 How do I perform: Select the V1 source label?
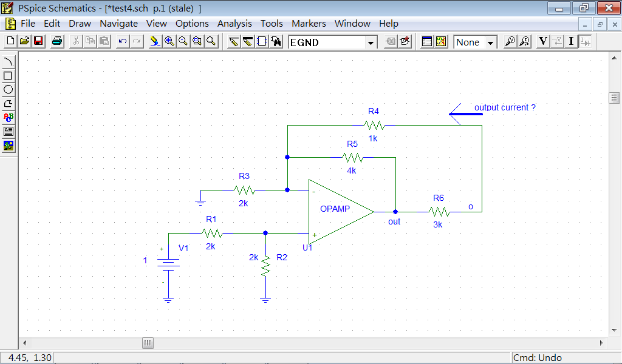click(183, 248)
